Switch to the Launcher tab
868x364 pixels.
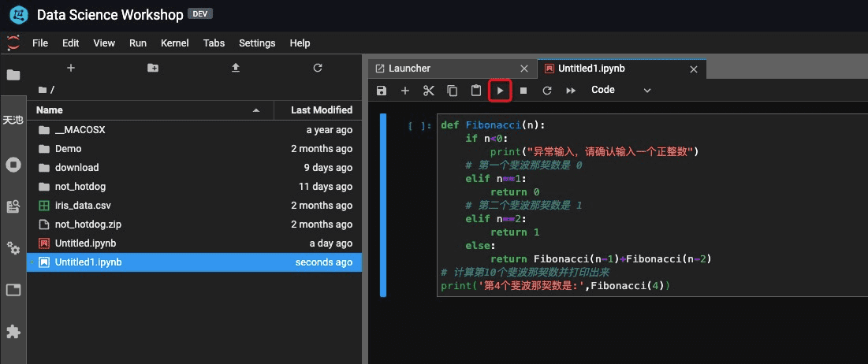[453, 69]
